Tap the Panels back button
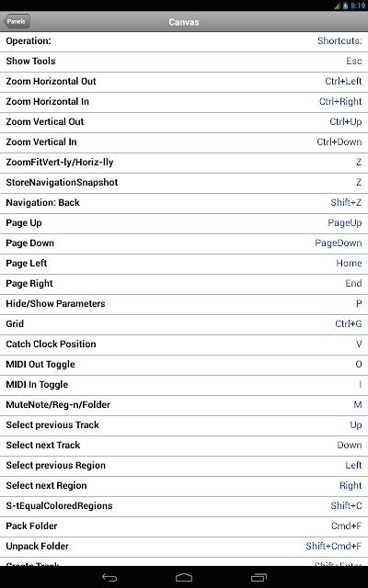The width and height of the screenshot is (368, 588). (17, 21)
